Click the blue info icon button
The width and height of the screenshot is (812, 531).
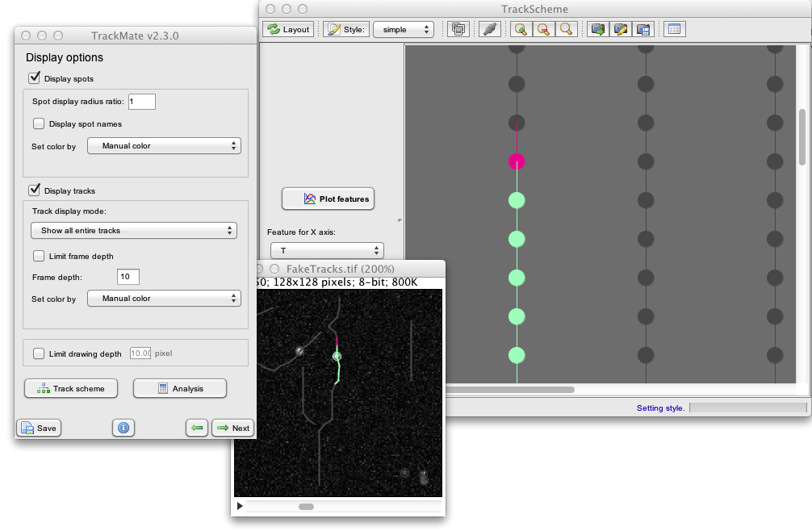(x=123, y=428)
